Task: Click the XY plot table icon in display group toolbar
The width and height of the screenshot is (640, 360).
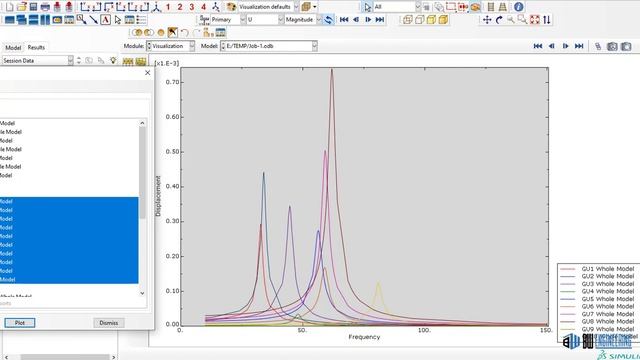Action: click(x=220, y=33)
